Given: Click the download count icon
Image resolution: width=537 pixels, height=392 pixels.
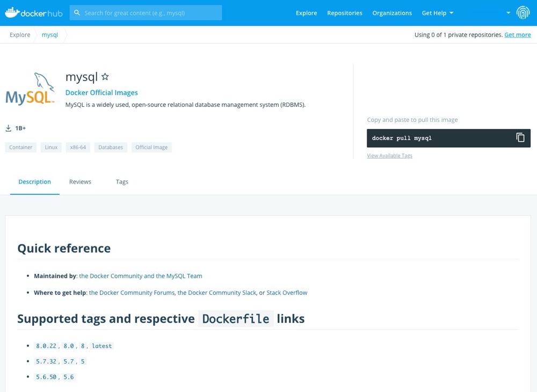Looking at the screenshot, I should click(9, 128).
